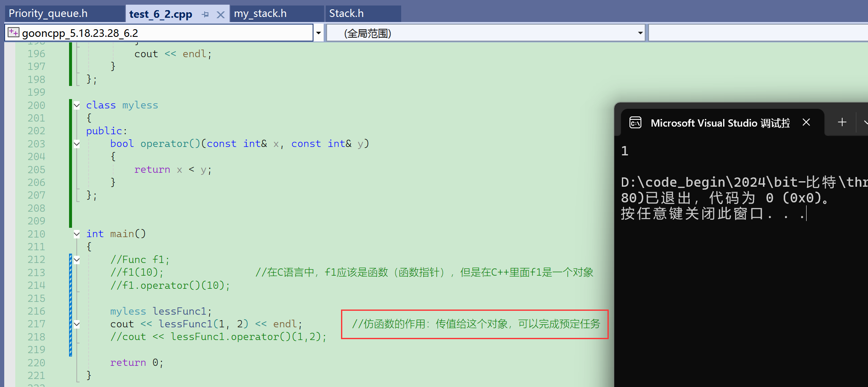Viewport: 868px width, 387px height.
Task: Collapse the int main() function
Action: pos(77,234)
